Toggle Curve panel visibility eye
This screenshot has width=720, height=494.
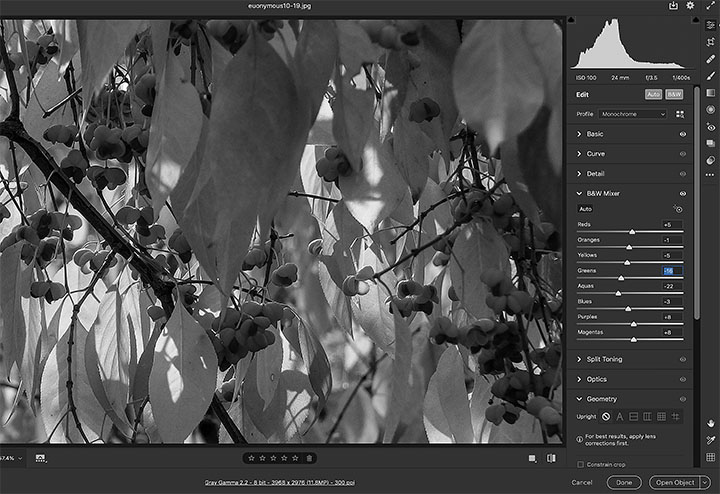pos(683,154)
